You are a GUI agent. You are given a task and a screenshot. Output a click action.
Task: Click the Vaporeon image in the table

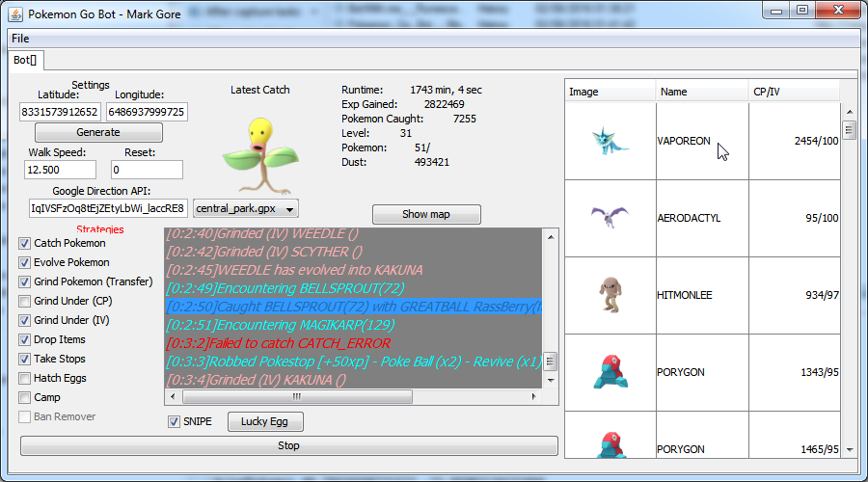pyautogui.click(x=610, y=141)
